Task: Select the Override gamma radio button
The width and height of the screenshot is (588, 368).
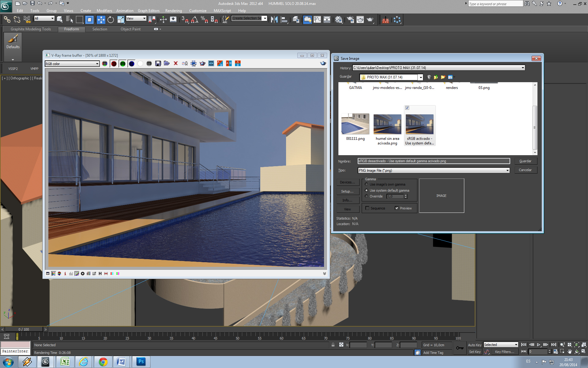Action: point(366,196)
